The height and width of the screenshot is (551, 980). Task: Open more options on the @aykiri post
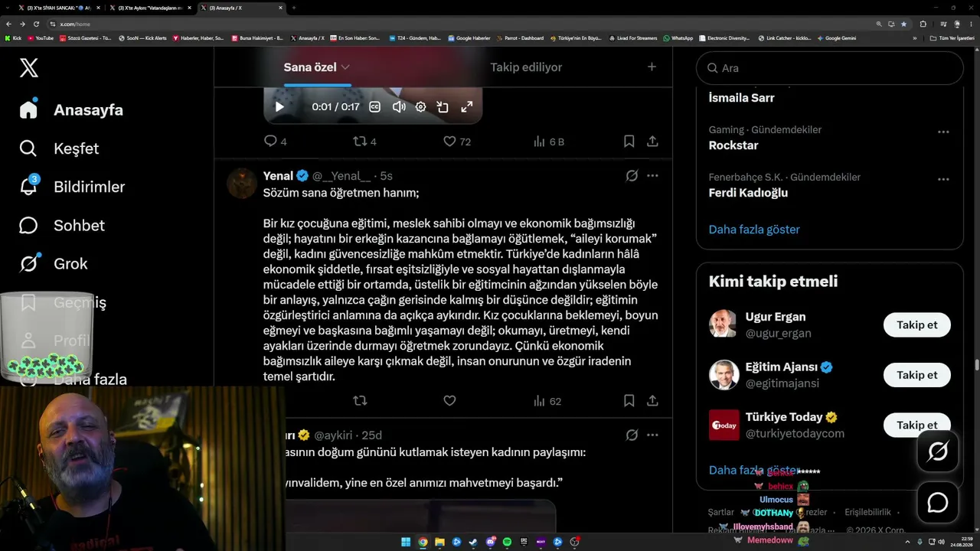click(x=652, y=435)
